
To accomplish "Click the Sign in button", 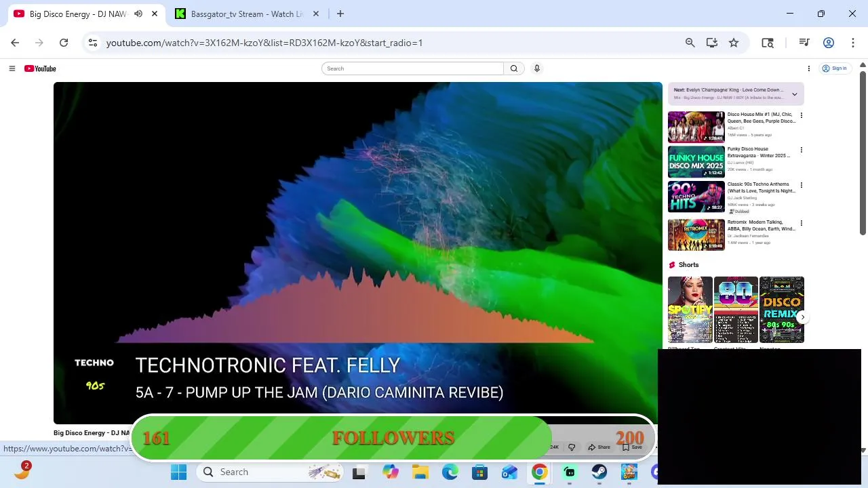I will click(834, 68).
